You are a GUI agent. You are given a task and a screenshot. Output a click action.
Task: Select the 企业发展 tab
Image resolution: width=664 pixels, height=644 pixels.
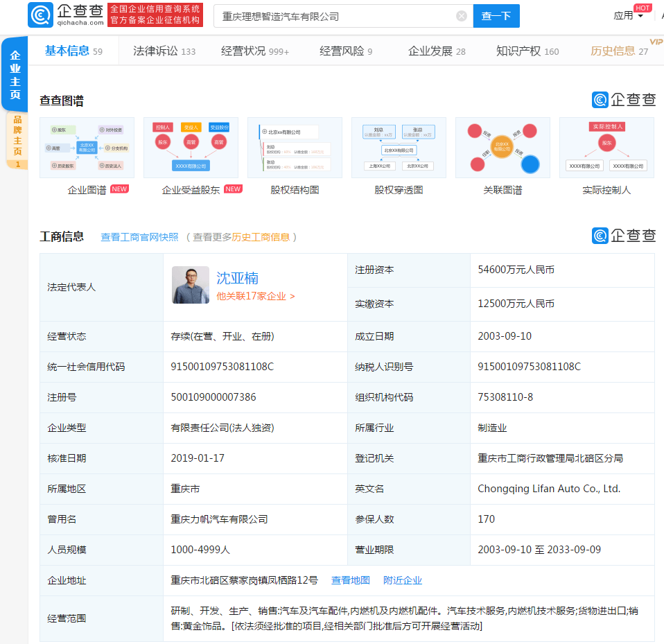pyautogui.click(x=437, y=51)
